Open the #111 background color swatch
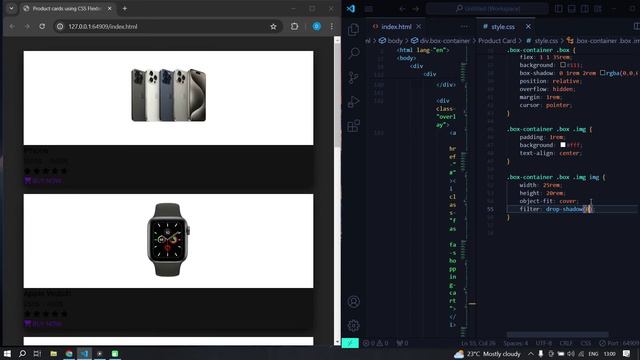Viewport: 640px width, 360px height. coord(563,65)
